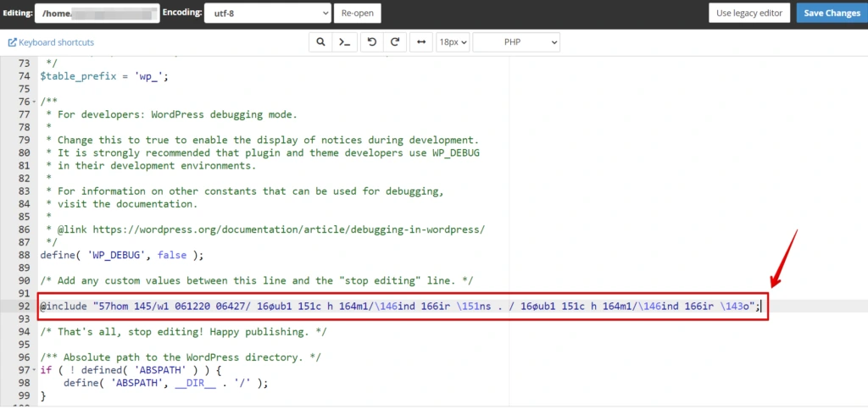868x409 pixels.
Task: Open the PHP language mode dropdown
Action: (x=516, y=42)
